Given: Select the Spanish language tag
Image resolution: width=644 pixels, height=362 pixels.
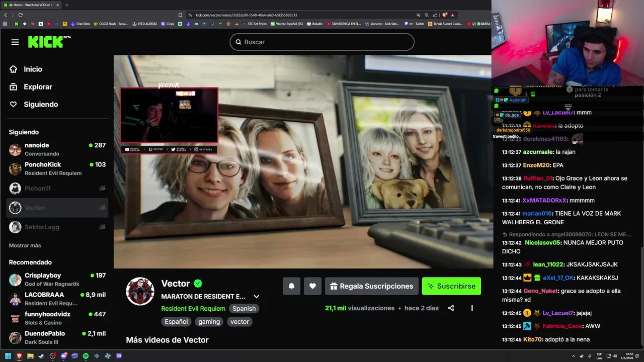Looking at the screenshot, I should click(x=244, y=309).
